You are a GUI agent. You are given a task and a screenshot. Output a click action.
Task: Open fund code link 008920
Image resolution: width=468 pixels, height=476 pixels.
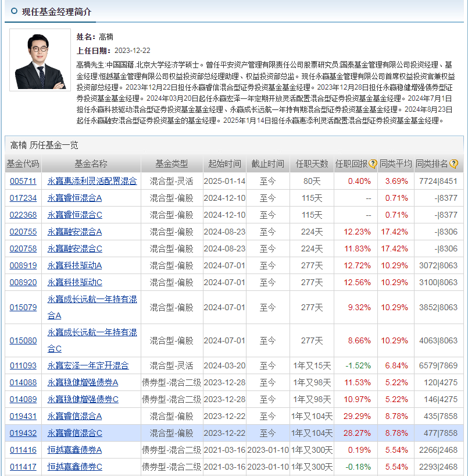pyautogui.click(x=23, y=282)
